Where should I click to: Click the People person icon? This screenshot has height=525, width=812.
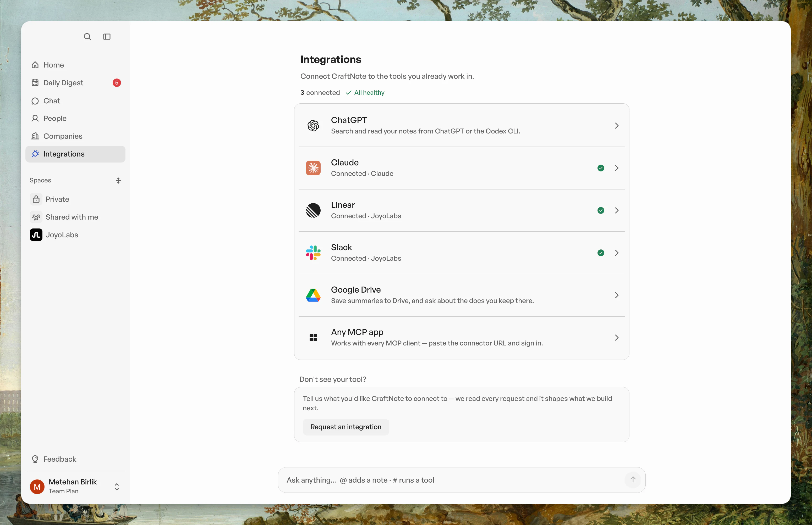(x=35, y=118)
